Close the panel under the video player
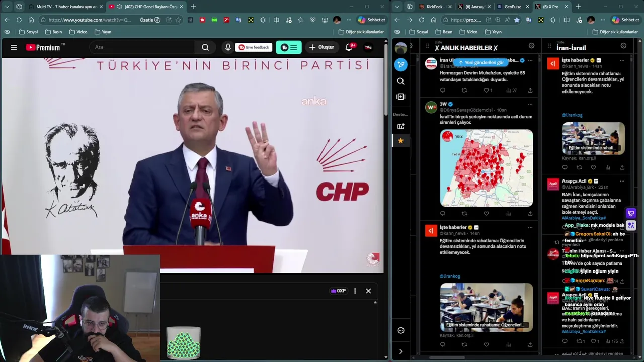The image size is (644, 362). (x=368, y=291)
